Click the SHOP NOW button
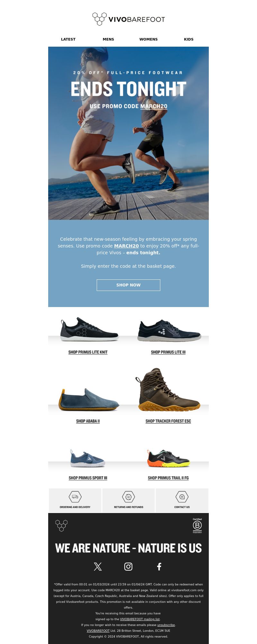The height and width of the screenshot is (644, 257). (x=128, y=285)
